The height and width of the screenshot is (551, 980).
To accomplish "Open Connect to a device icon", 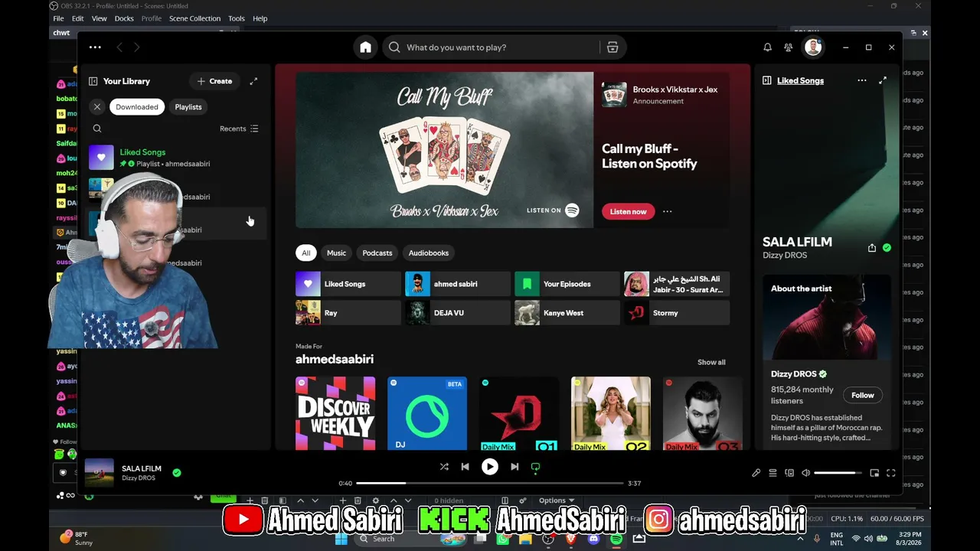I will pos(789,473).
